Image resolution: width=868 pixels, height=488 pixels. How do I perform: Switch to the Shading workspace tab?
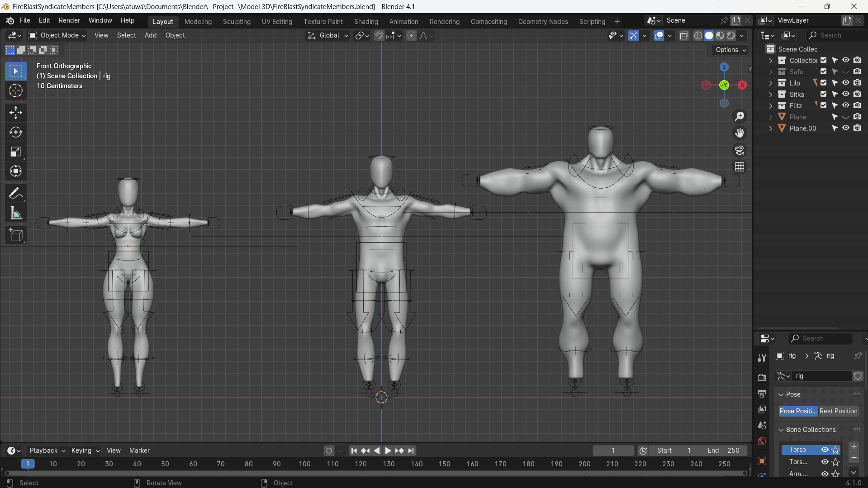point(366,21)
